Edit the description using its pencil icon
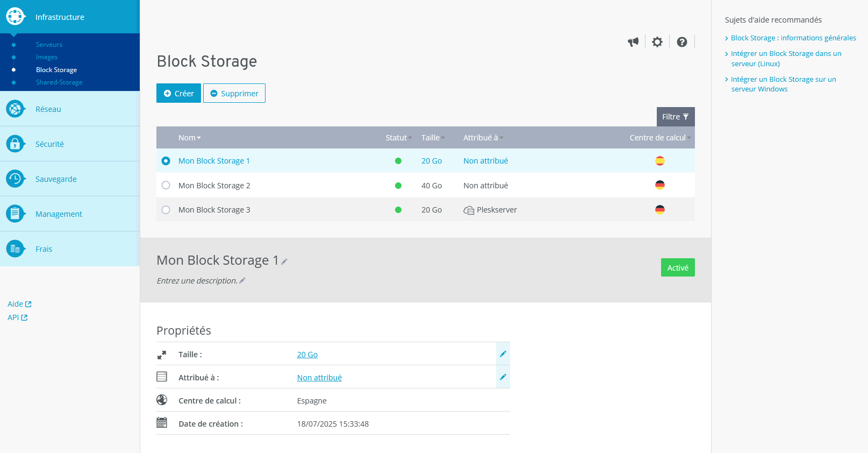Screen dimensions: 868x453 (x=242, y=280)
